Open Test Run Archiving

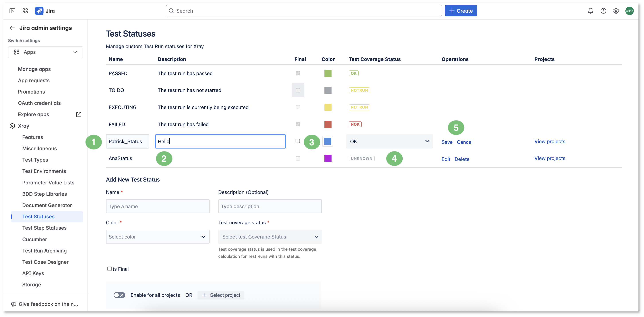pyautogui.click(x=45, y=251)
